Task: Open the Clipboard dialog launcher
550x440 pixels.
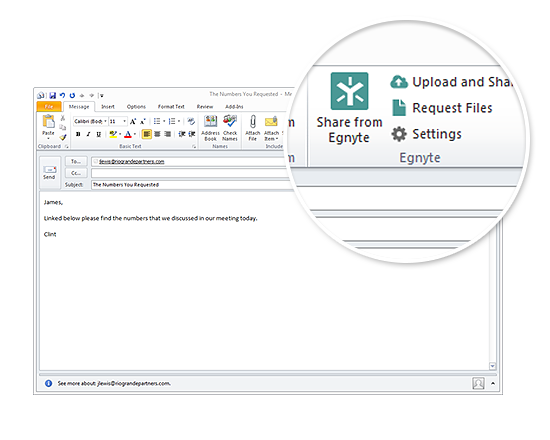Action: [66, 146]
